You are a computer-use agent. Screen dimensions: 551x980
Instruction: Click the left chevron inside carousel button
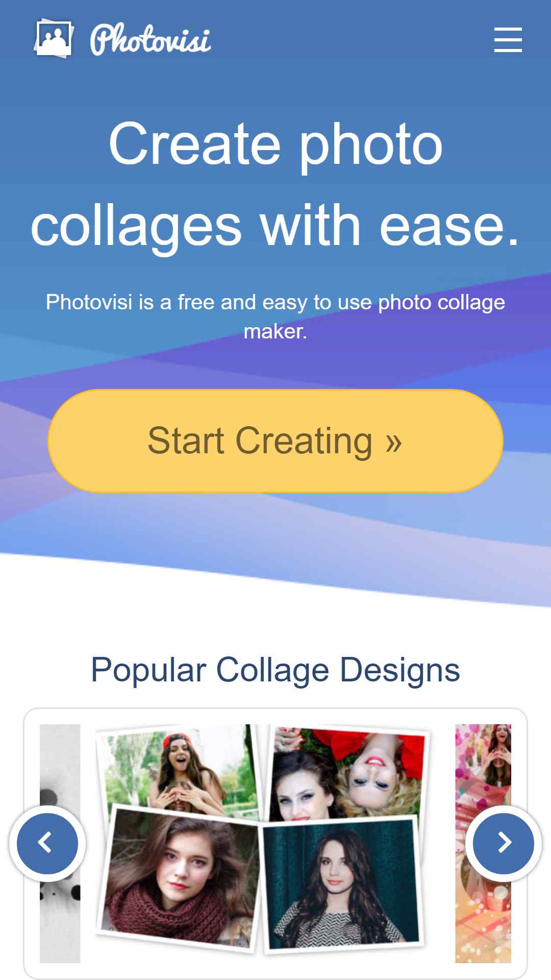click(x=45, y=843)
